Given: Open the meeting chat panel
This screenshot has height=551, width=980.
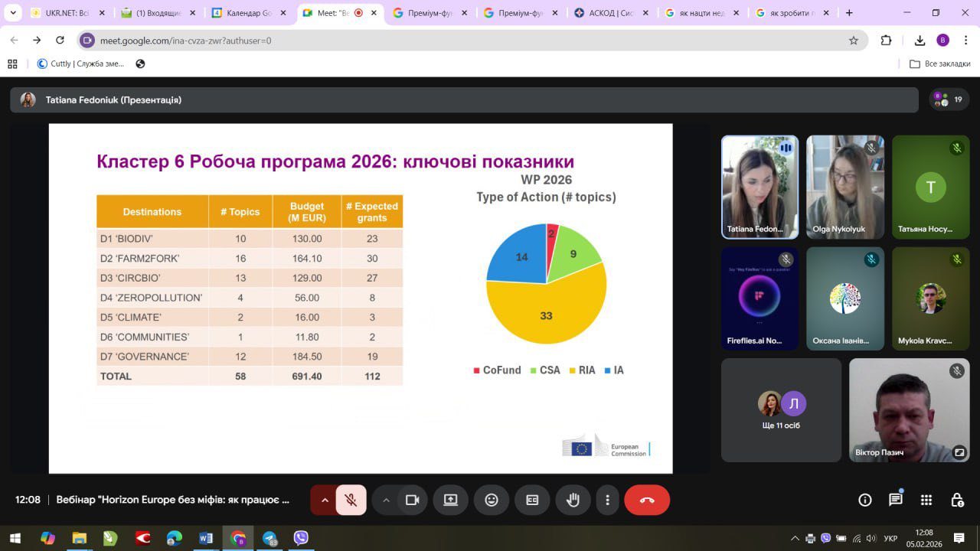Looking at the screenshot, I should (895, 500).
